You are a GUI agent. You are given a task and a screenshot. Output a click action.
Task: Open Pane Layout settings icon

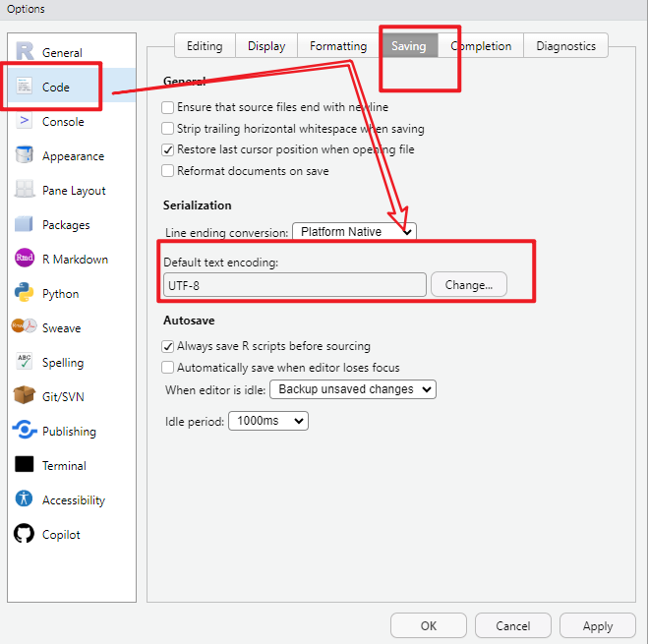[x=25, y=190]
